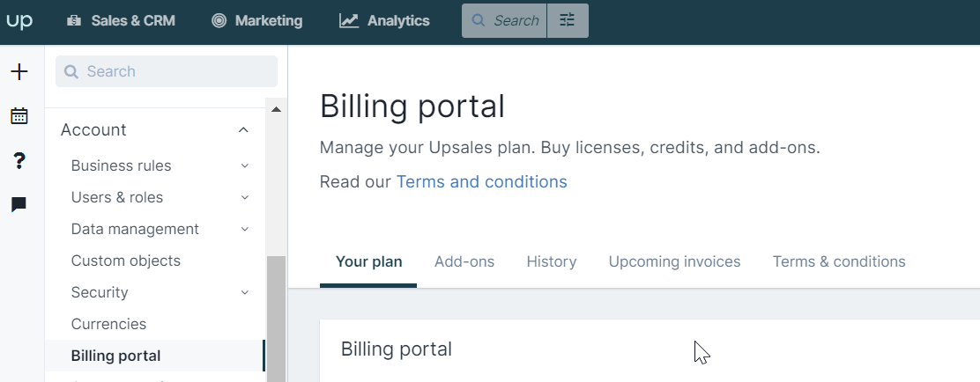Select Currencies in the sidebar
This screenshot has height=382, width=980.
108,324
